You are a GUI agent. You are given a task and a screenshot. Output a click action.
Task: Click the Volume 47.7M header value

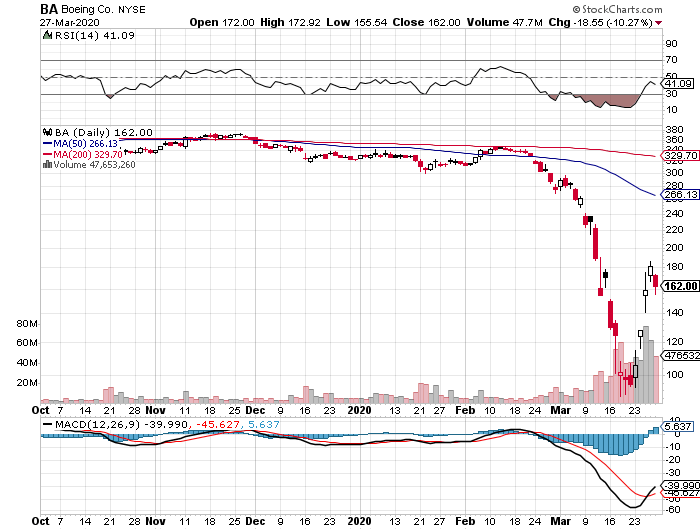(x=504, y=22)
